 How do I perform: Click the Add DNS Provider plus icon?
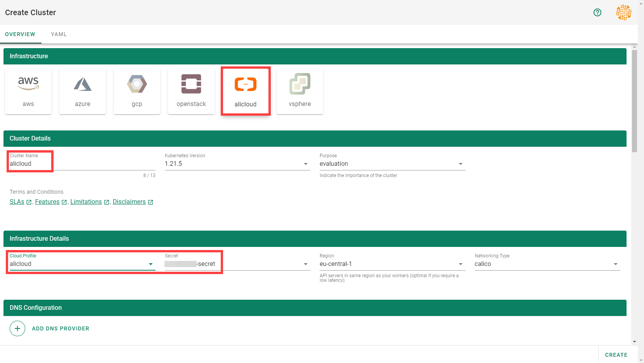(17, 328)
